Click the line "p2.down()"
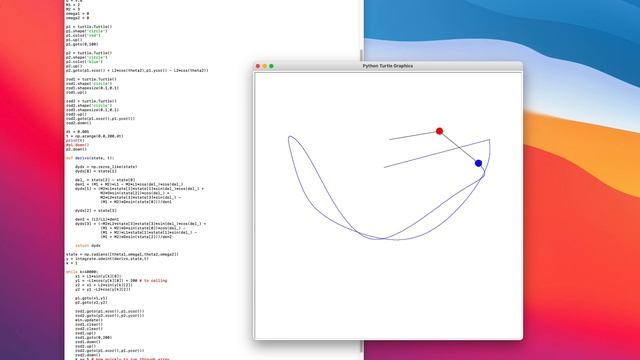 coord(76,149)
